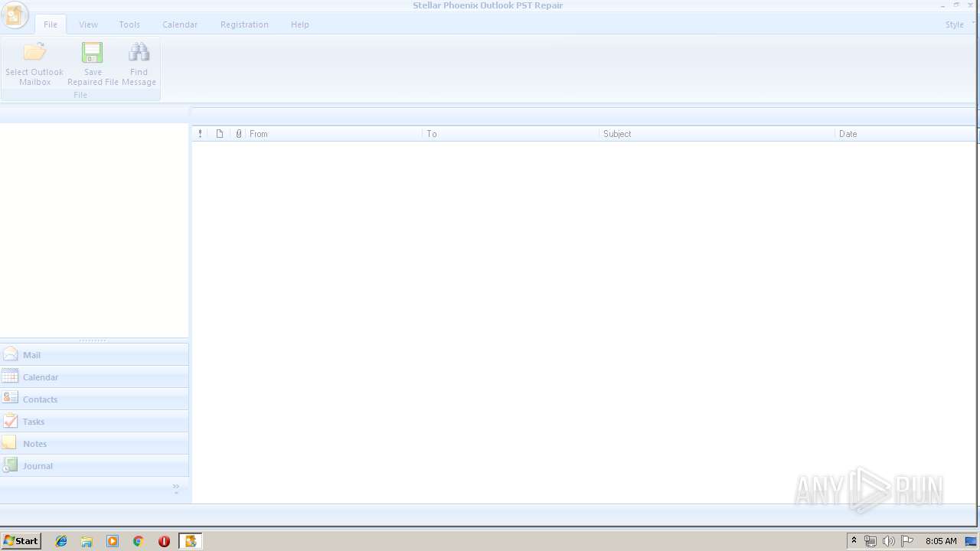Viewport: 980px width, 551px height.
Task: Click the volume speaker tray icon
Action: [888, 541]
